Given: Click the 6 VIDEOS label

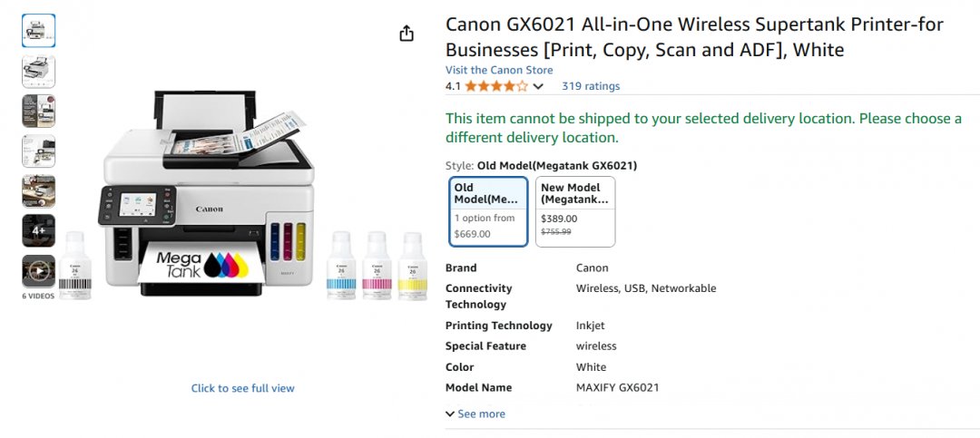Looking at the screenshot, I should click(38, 297).
